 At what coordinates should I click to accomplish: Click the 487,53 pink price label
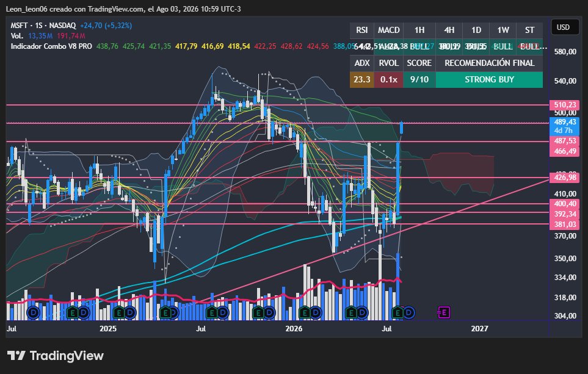pyautogui.click(x=564, y=141)
